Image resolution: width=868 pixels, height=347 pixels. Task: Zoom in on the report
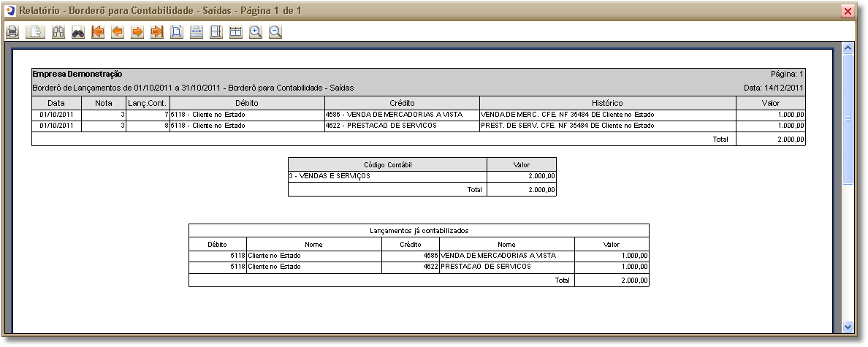point(255,32)
